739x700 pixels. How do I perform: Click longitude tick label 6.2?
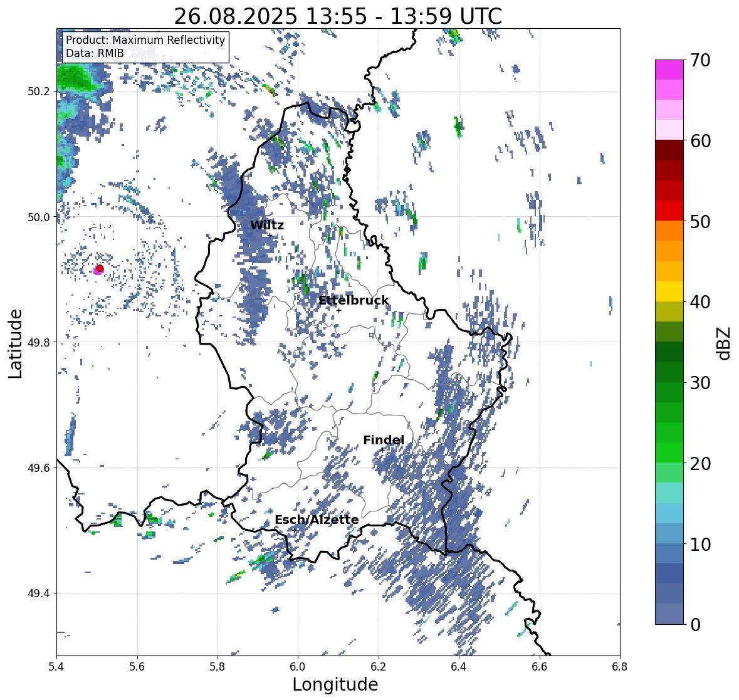coord(379,667)
